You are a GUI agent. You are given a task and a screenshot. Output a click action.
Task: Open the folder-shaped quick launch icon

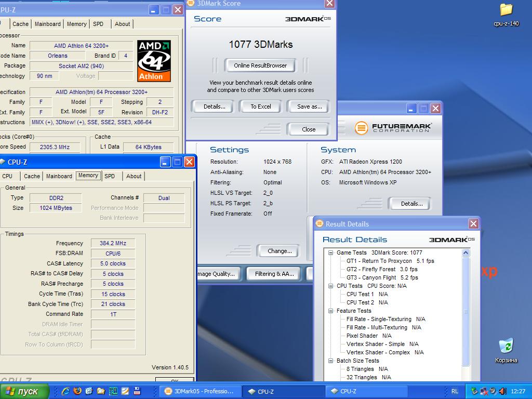[x=101, y=391]
